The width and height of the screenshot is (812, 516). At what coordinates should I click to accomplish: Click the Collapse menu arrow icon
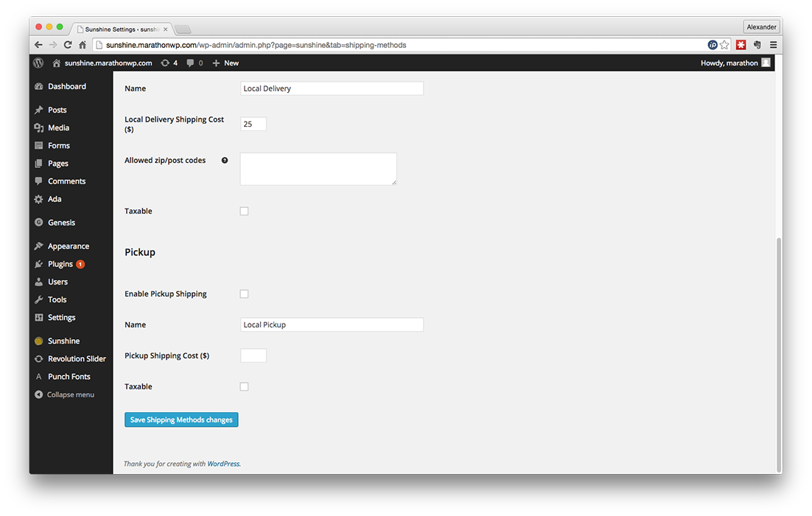click(x=39, y=394)
